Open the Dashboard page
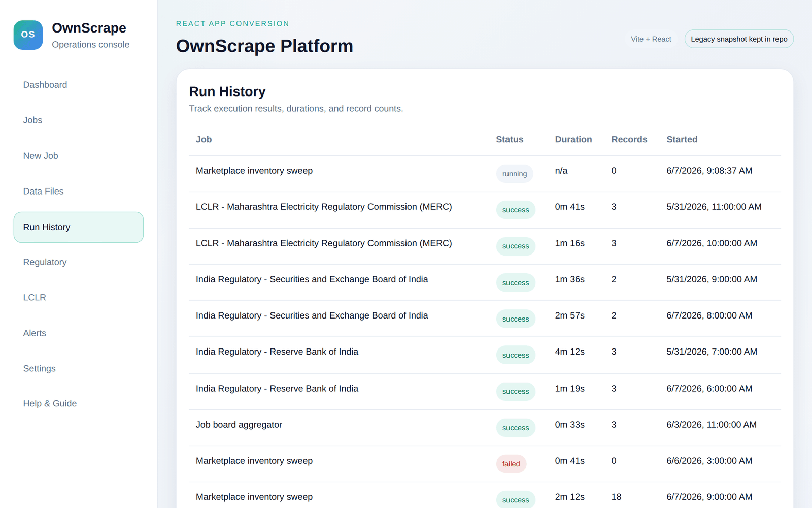 79,85
